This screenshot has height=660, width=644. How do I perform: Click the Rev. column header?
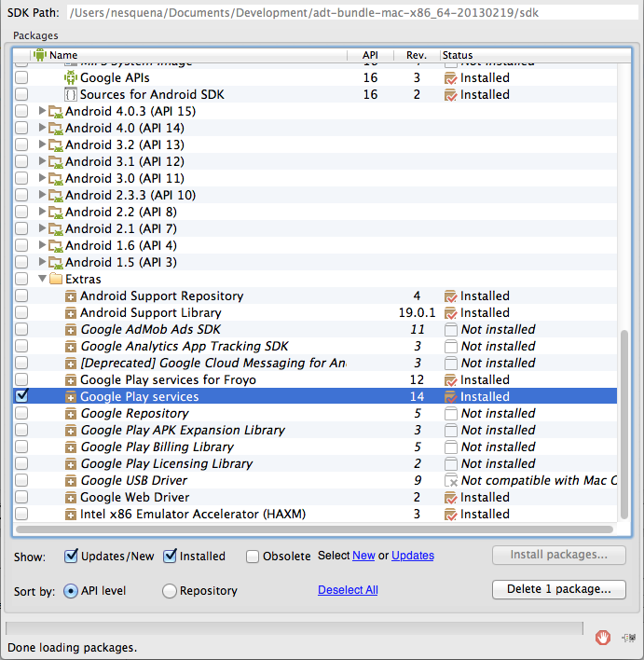click(x=417, y=55)
